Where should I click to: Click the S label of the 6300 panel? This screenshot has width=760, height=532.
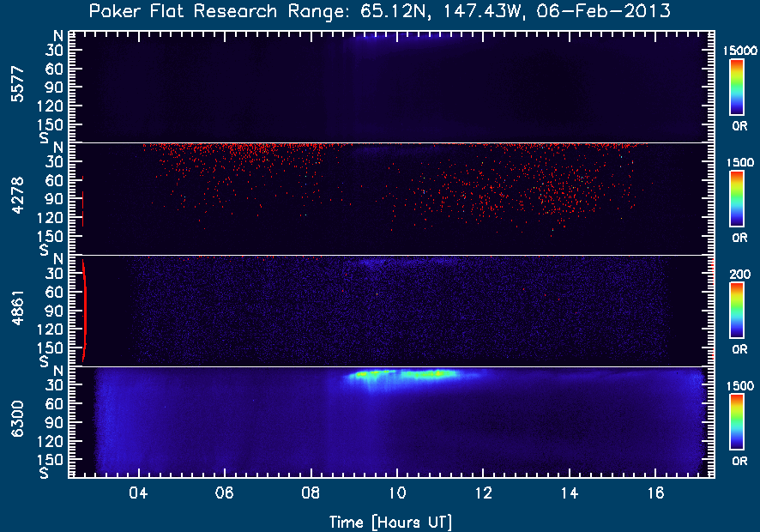[44, 473]
